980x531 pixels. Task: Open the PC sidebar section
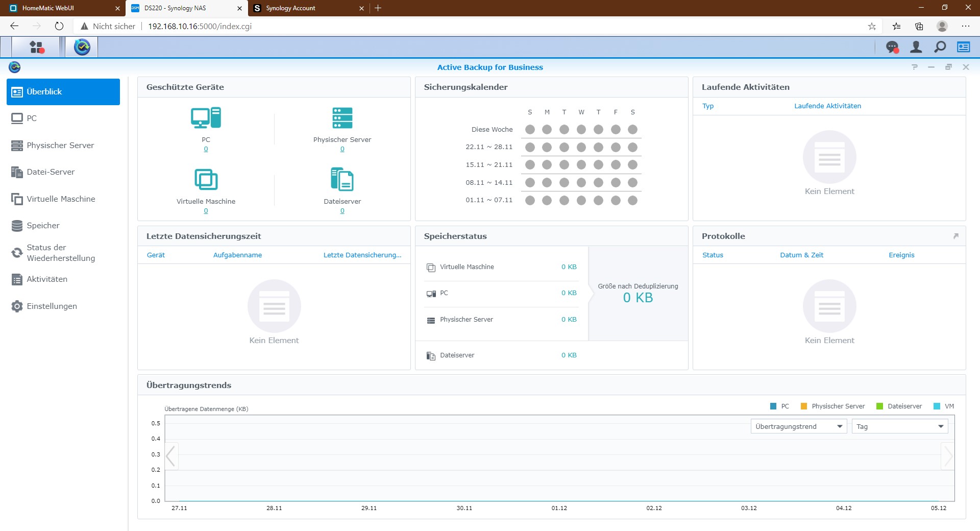click(63, 118)
